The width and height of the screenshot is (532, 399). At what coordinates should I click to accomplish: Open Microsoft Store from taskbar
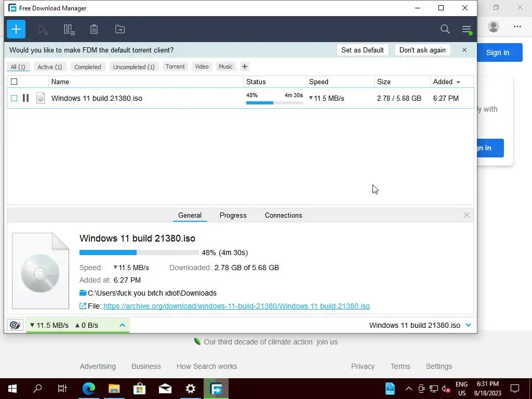pos(139,389)
